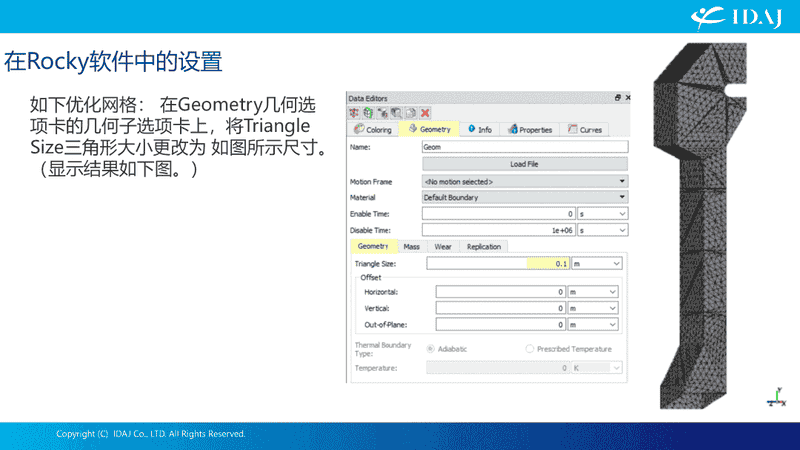
Task: Click the Triangle Size value field
Action: [x=497, y=264]
